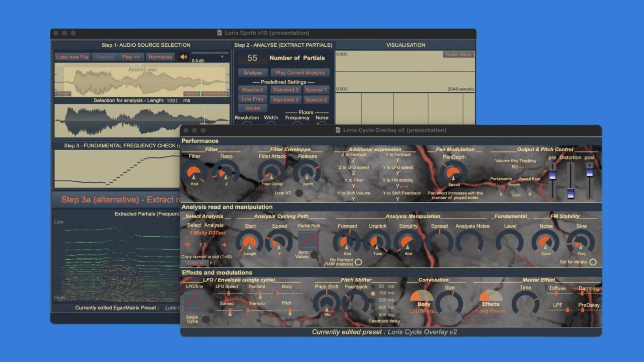Image resolution: width=644 pixels, height=362 pixels.
Task: Toggle the Sync Voices button
Action: 314,255
